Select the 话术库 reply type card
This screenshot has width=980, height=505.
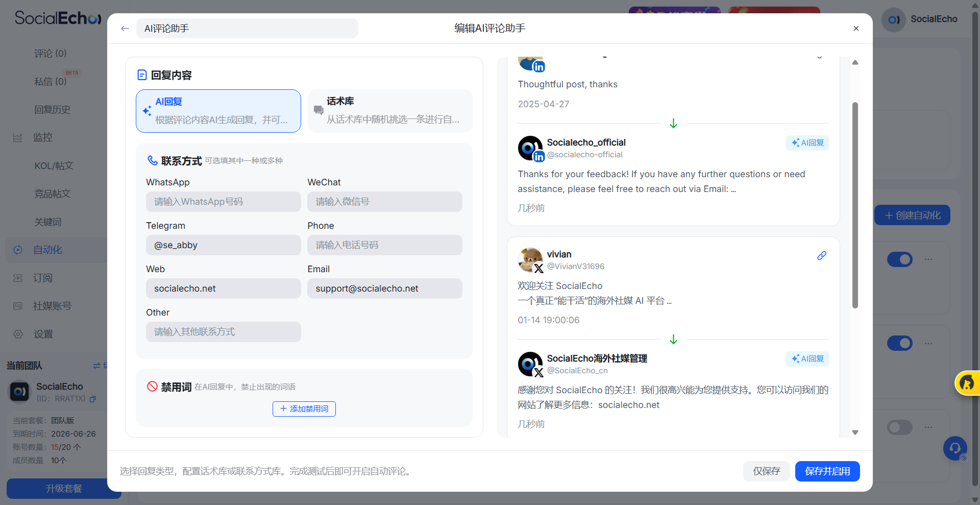[390, 111]
